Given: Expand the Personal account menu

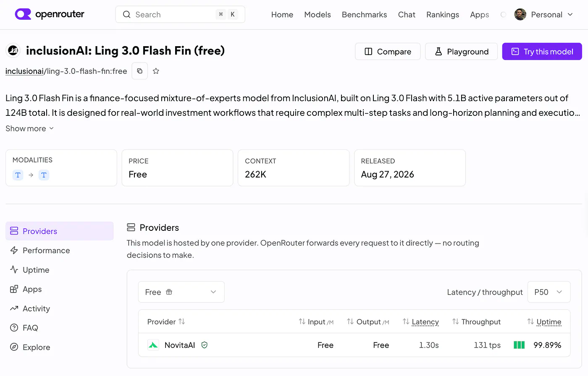Looking at the screenshot, I should pos(544,15).
